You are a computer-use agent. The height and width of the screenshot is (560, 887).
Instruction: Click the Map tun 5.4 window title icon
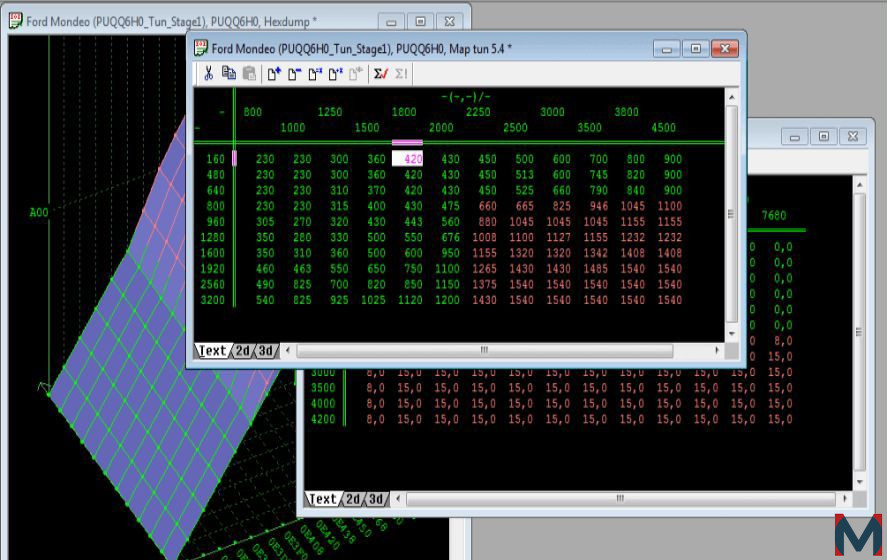click(x=201, y=48)
